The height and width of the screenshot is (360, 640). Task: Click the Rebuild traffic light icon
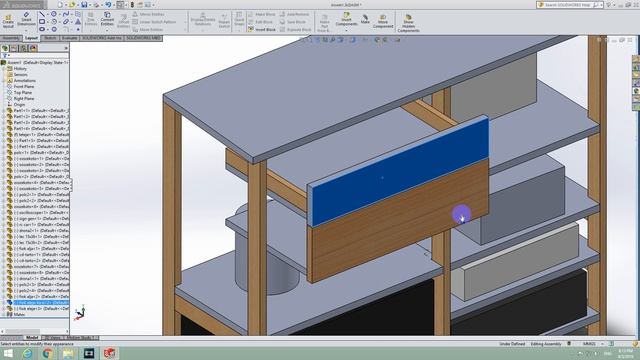click(x=132, y=4)
